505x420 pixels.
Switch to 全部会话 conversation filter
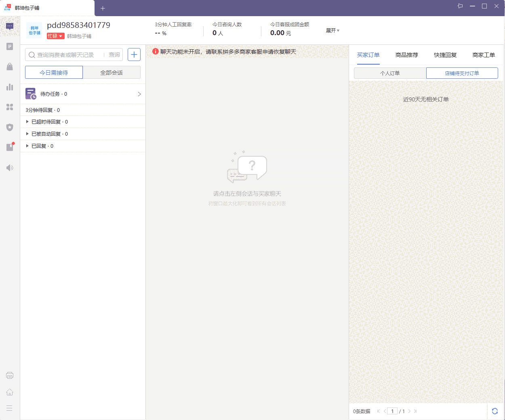click(x=112, y=73)
